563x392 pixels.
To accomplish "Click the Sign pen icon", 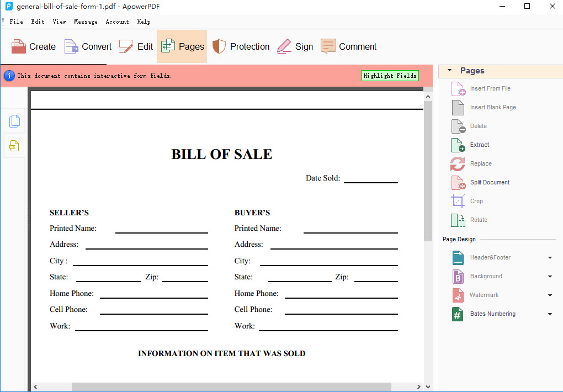I will 284,46.
